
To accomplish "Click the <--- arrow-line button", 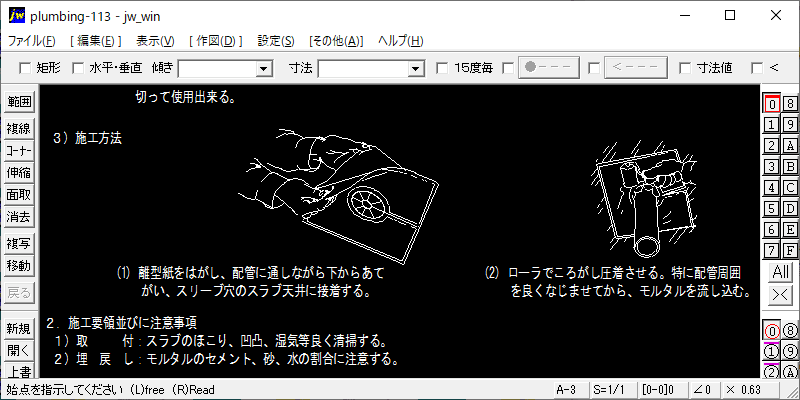I will pyautogui.click(x=636, y=68).
